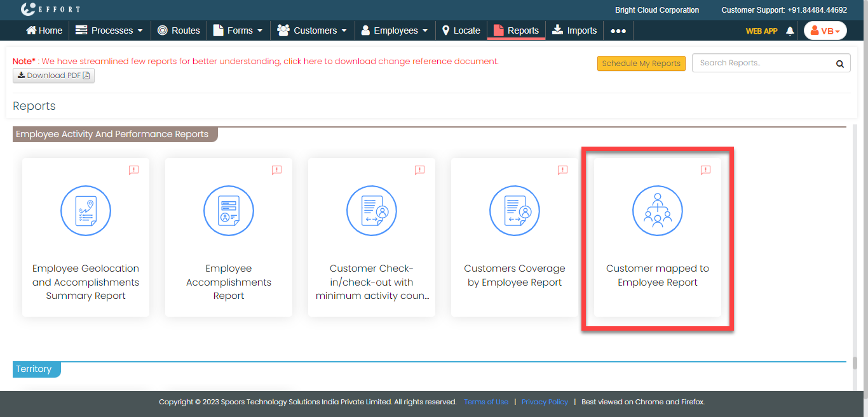Viewport: 868px width, 417px height.
Task: Click the notification bell icon
Action: click(x=790, y=30)
